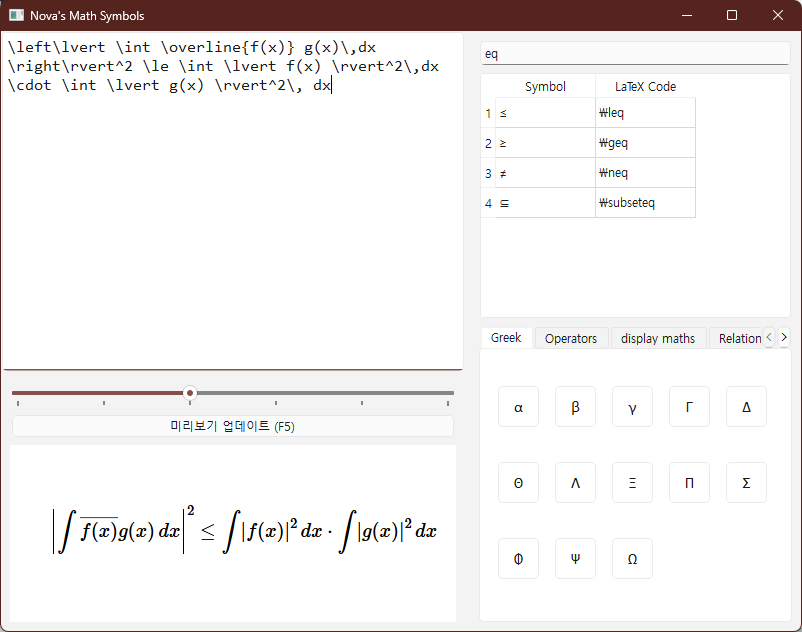Insert the uppercase Phi symbol
This screenshot has height=632, width=802.
pyautogui.click(x=518, y=558)
